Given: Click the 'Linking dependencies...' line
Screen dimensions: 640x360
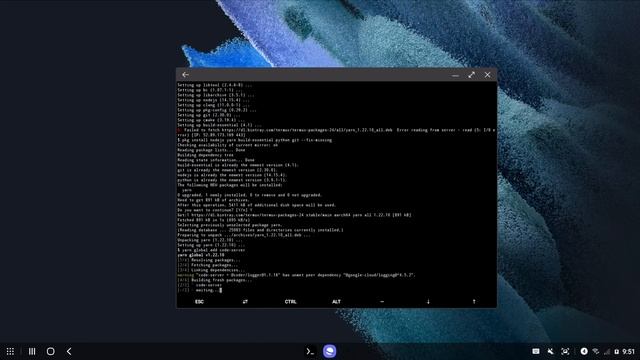Looking at the screenshot, I should point(211,270).
